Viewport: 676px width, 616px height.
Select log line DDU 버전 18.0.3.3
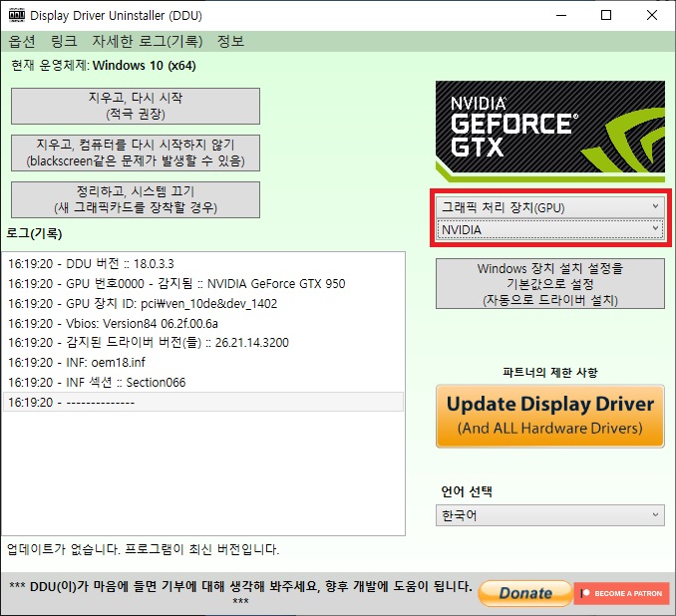pos(203,264)
